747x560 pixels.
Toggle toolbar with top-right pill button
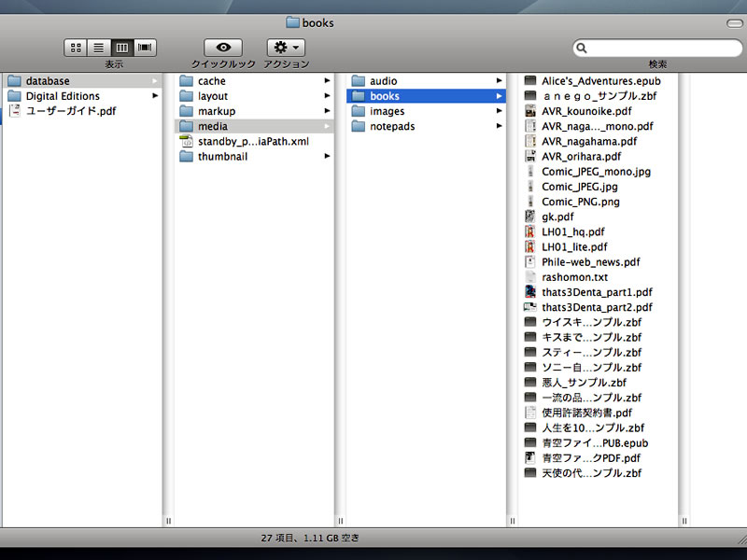coord(734,22)
